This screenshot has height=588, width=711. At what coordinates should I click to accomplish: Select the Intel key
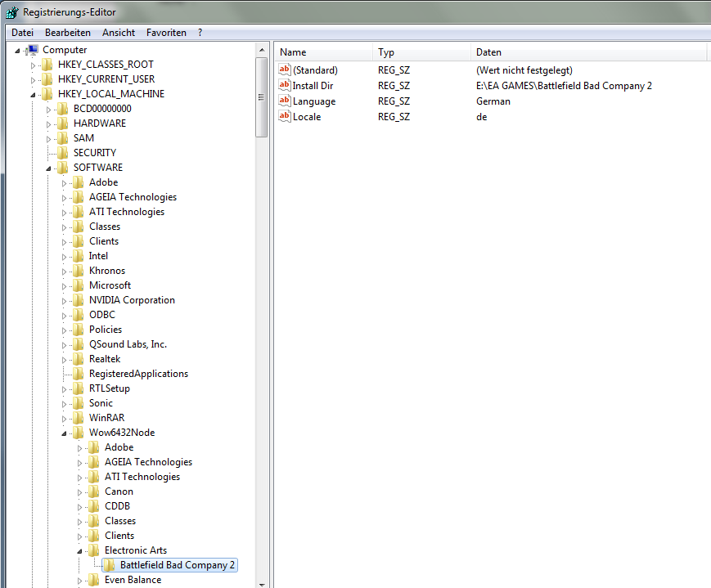pos(98,256)
